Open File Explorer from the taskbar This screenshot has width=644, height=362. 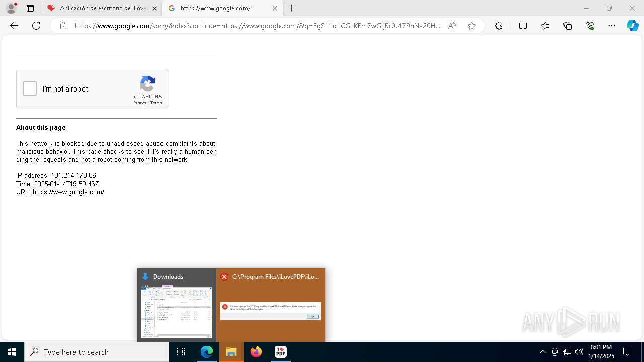point(231,352)
